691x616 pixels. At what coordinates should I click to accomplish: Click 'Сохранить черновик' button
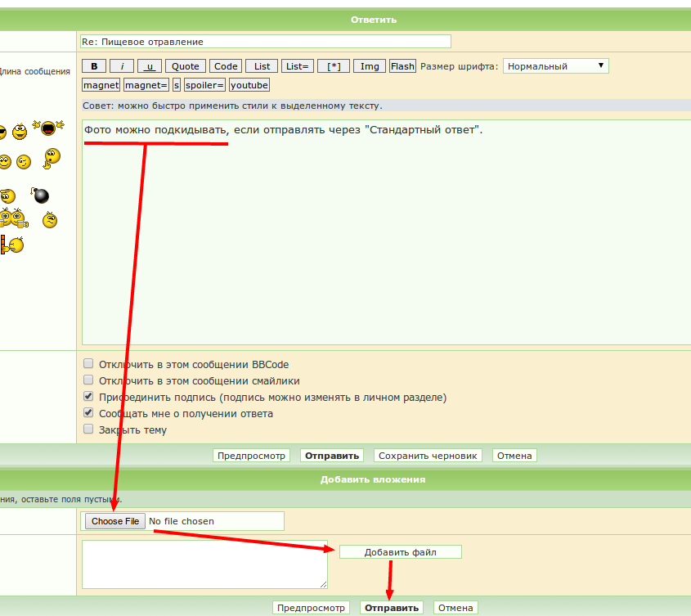pos(428,456)
